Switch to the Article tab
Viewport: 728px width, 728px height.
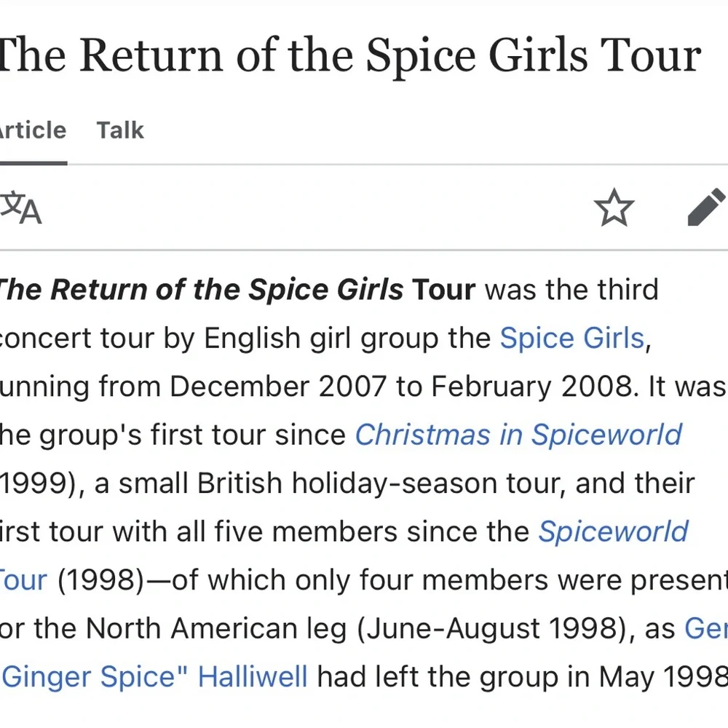pos(33,130)
